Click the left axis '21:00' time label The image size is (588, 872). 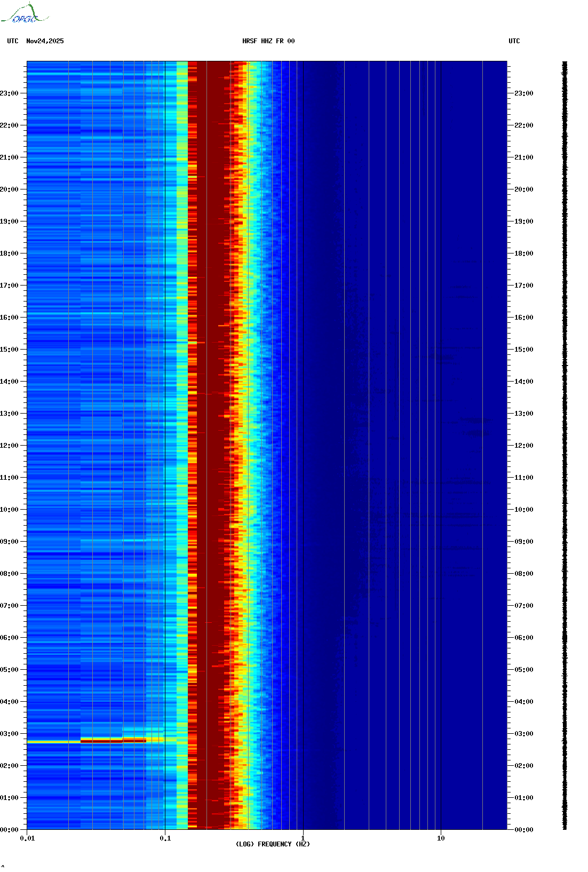(x=9, y=157)
